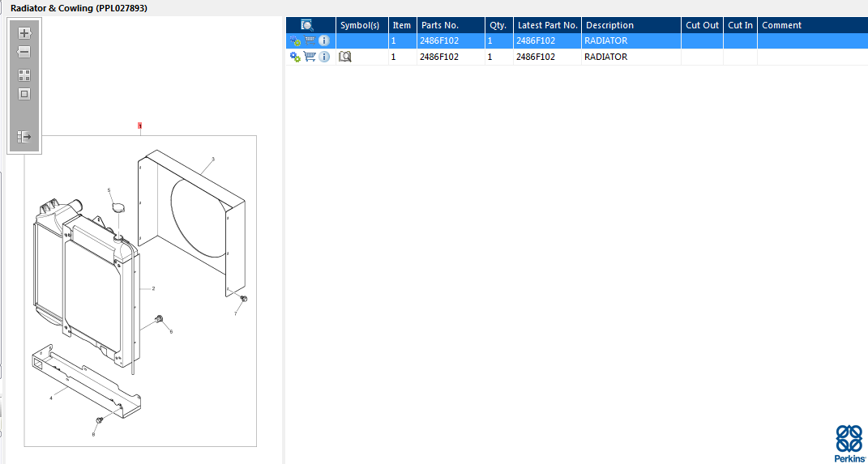Open info icon in highlighted RADIATOR row
The image size is (868, 464).
[x=324, y=41]
